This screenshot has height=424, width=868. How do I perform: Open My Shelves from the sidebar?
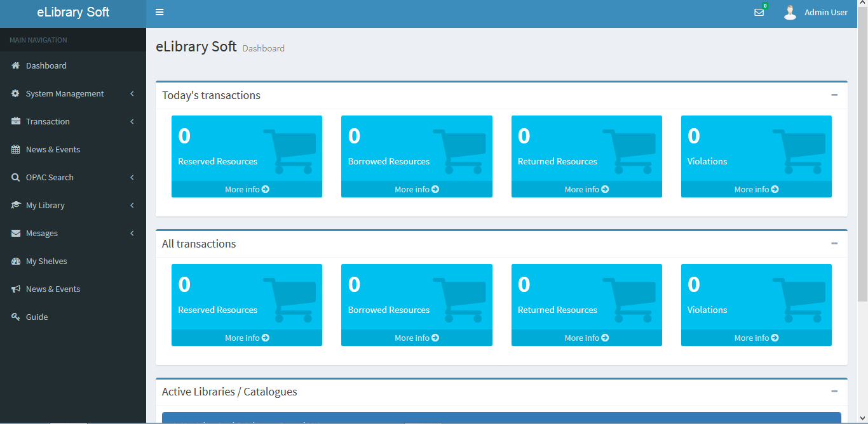pyautogui.click(x=46, y=261)
